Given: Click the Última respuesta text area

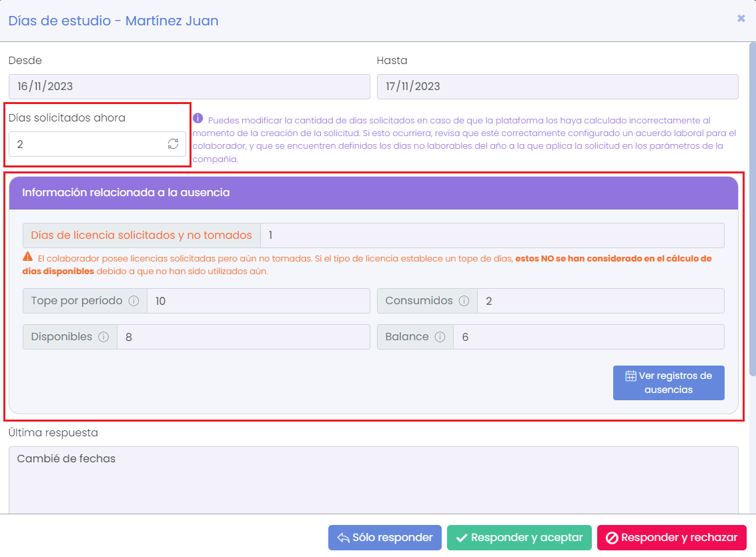Looking at the screenshot, I should point(373,480).
